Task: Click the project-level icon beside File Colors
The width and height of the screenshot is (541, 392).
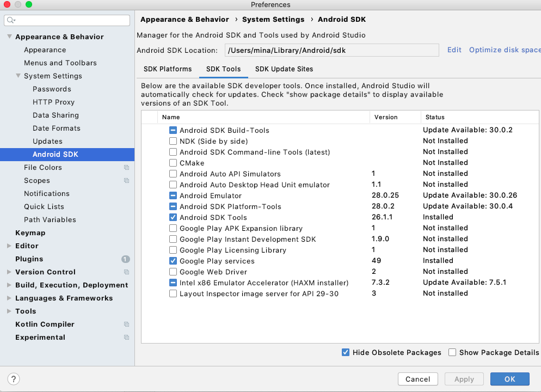Action: coord(127,167)
